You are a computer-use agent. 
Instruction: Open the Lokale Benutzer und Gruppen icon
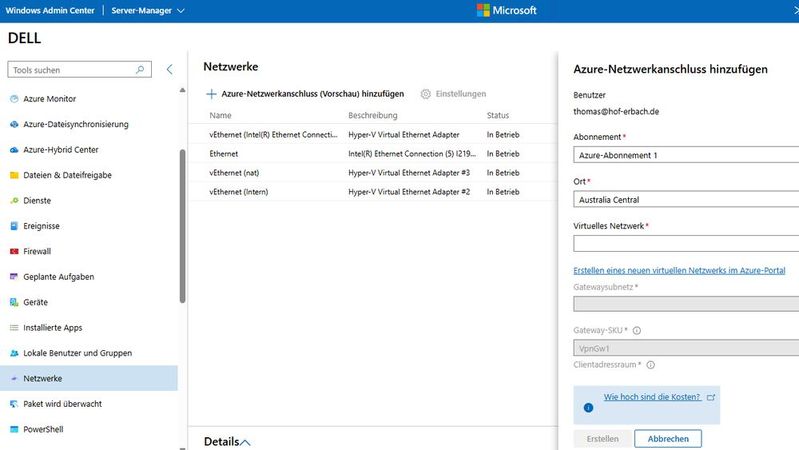click(x=14, y=353)
